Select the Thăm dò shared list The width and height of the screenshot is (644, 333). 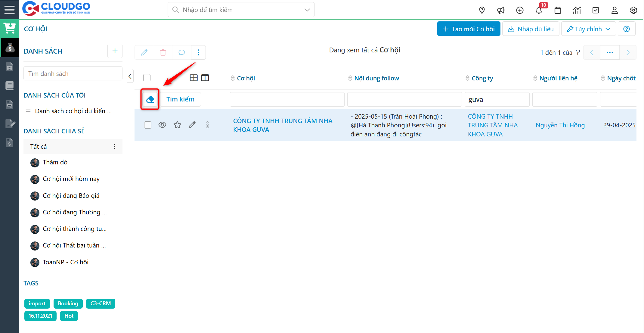tap(55, 162)
